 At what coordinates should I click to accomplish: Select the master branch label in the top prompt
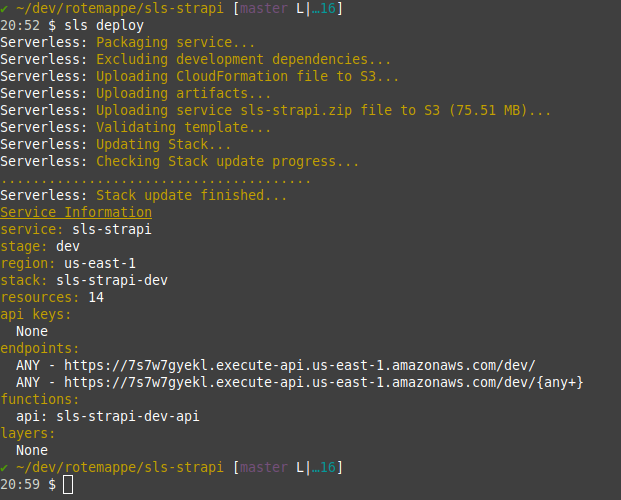(x=264, y=9)
